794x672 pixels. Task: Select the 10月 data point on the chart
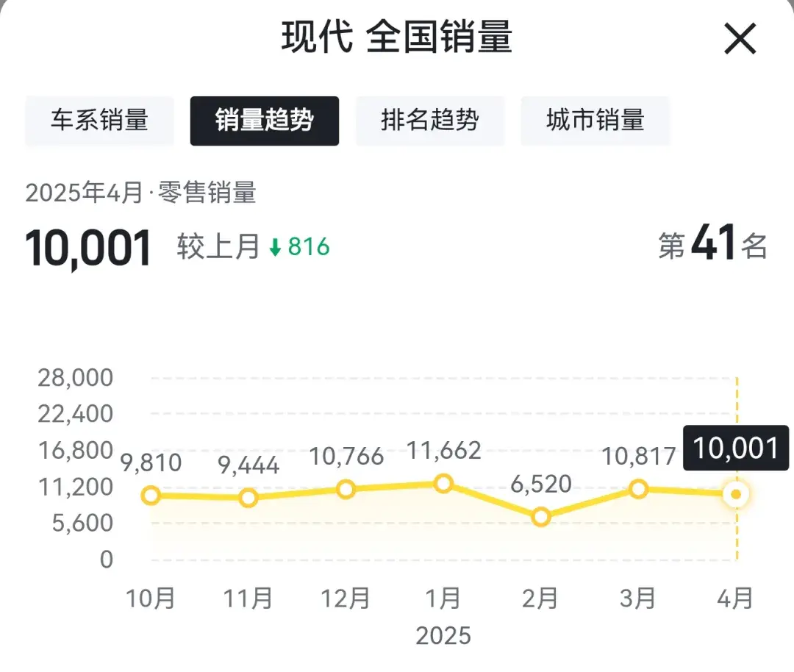[x=151, y=496]
